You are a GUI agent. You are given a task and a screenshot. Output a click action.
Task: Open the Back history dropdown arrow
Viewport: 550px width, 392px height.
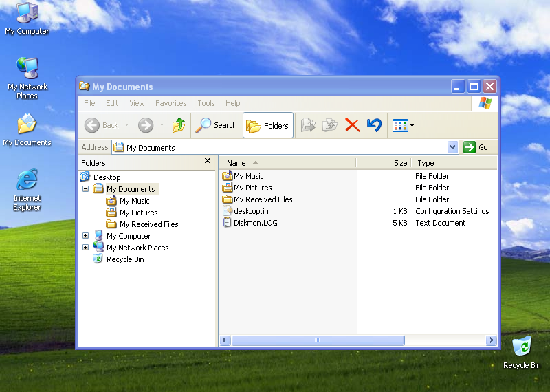point(126,125)
